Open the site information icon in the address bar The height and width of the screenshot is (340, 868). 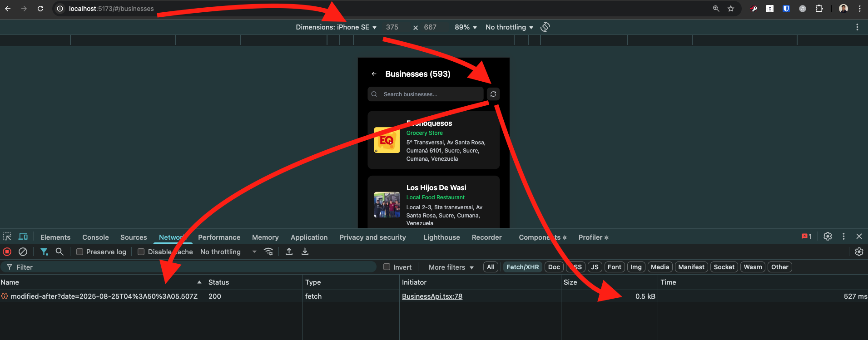click(60, 9)
